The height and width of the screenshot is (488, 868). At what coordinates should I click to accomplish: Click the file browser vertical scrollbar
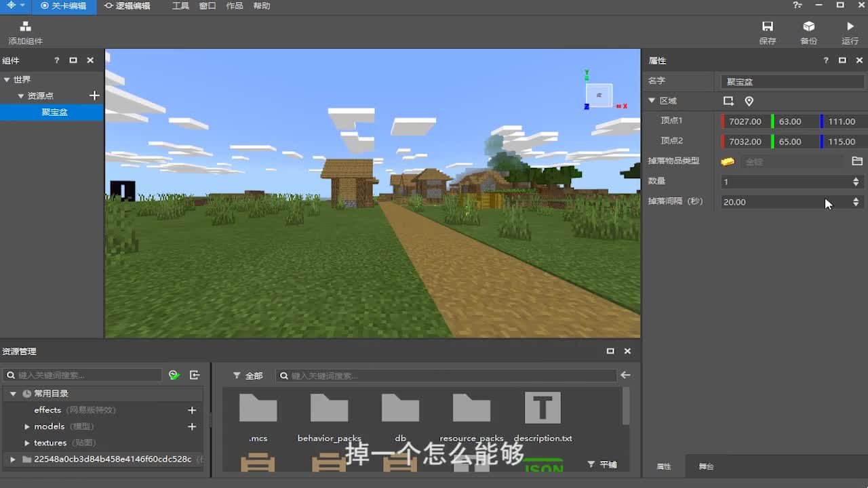626,406
